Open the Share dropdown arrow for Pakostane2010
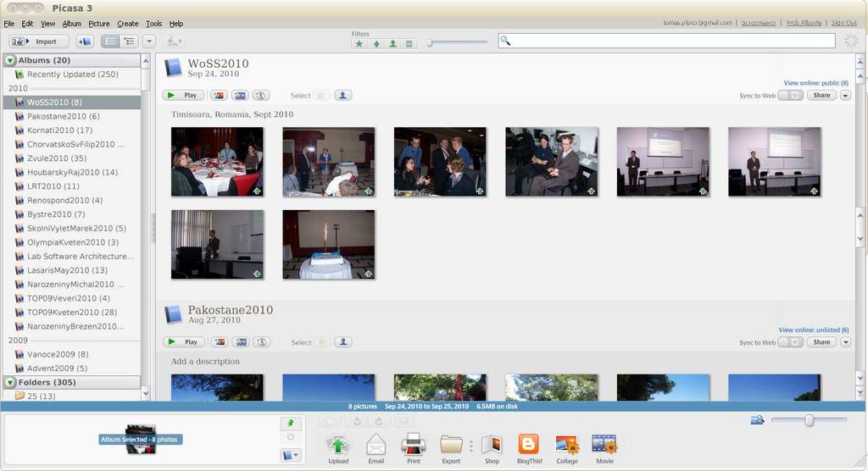The height and width of the screenshot is (471, 868). 845,342
